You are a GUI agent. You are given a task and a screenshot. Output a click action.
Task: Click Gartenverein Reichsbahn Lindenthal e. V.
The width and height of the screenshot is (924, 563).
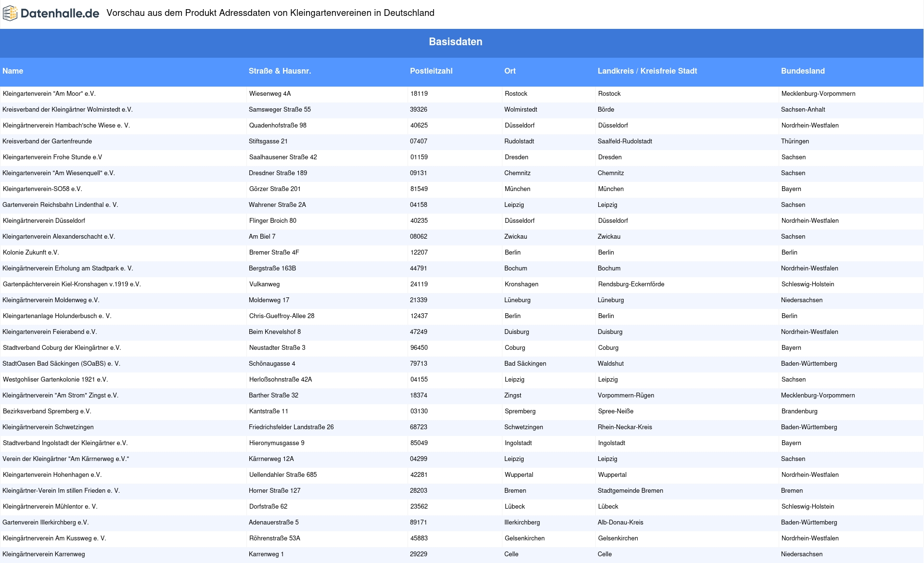pos(60,205)
